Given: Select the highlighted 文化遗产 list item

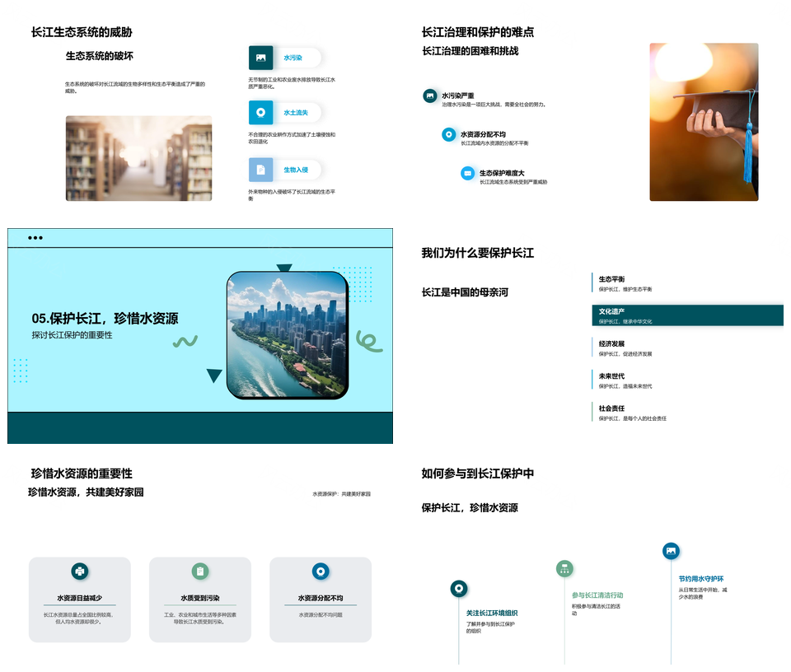Looking at the screenshot, I should click(x=687, y=315).
